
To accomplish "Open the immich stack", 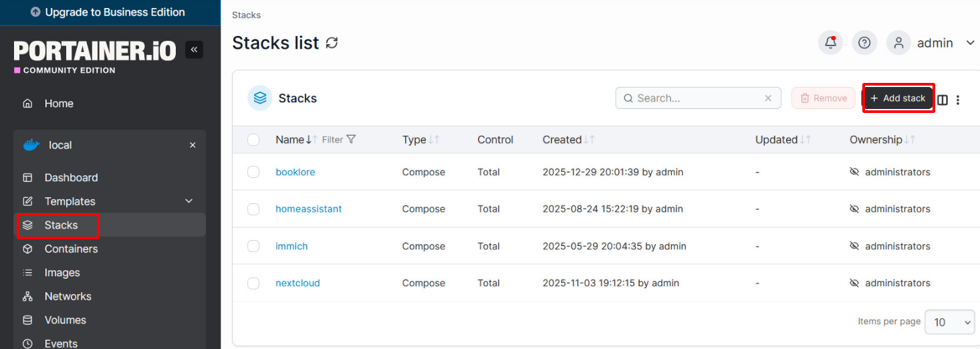I will pos(292,246).
